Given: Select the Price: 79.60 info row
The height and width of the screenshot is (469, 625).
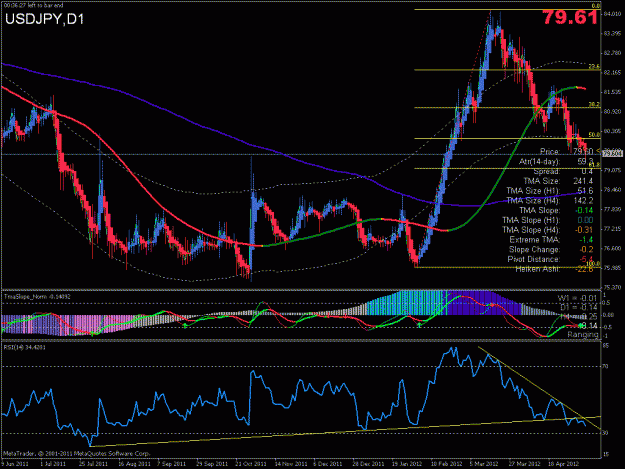Looking at the screenshot, I should point(566,151).
